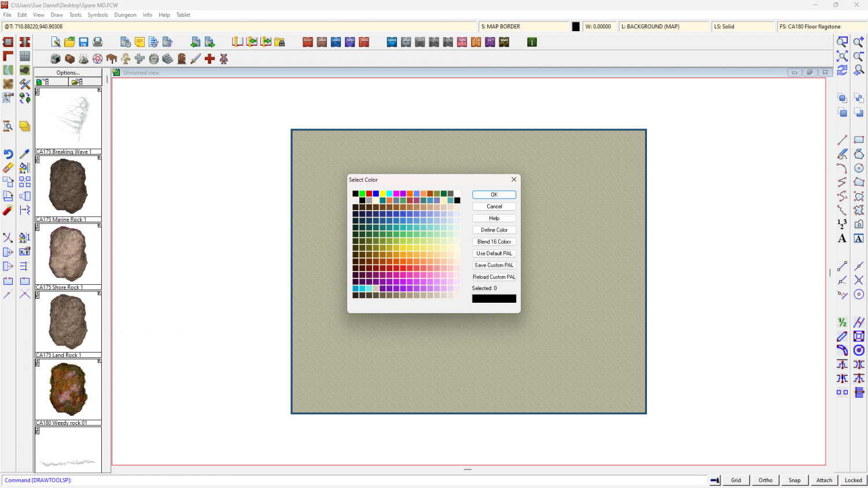This screenshot has width=868, height=488.
Task: Click the dynamite Explode icon
Action: pos(8,210)
